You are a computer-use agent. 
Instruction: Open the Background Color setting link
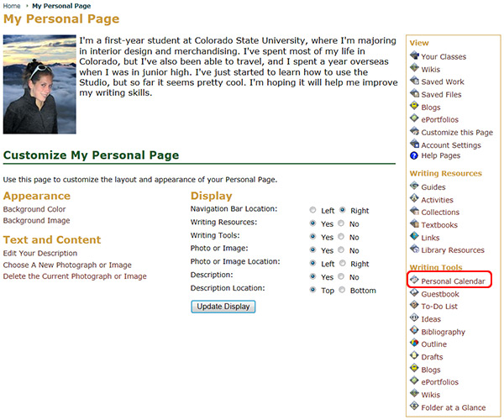click(34, 208)
